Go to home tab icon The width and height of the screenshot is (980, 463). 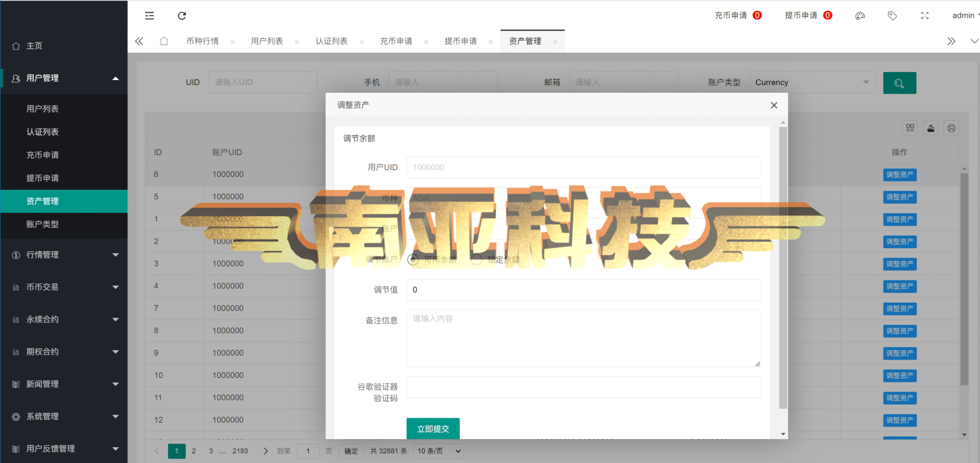(x=164, y=41)
